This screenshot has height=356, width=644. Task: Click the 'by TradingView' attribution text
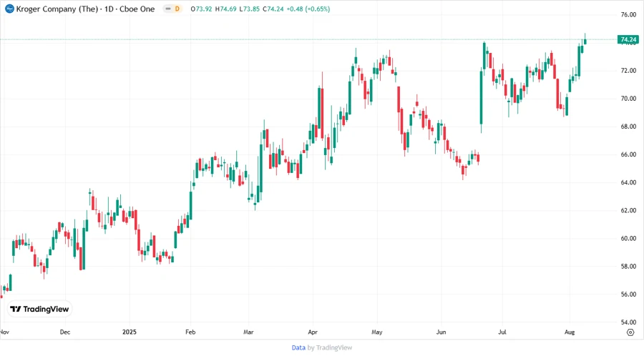pos(330,347)
